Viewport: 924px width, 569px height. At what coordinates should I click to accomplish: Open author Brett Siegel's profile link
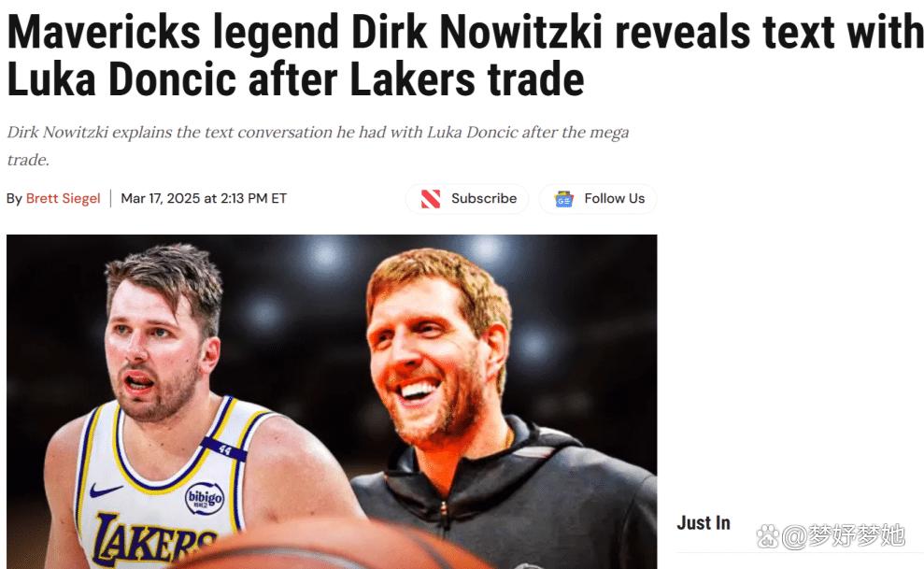pos(63,198)
